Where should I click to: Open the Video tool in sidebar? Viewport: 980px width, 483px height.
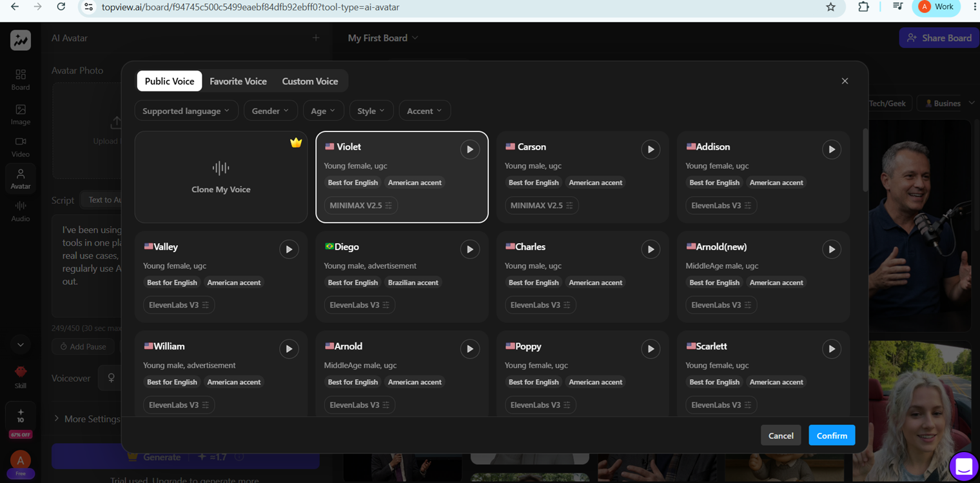(21, 147)
